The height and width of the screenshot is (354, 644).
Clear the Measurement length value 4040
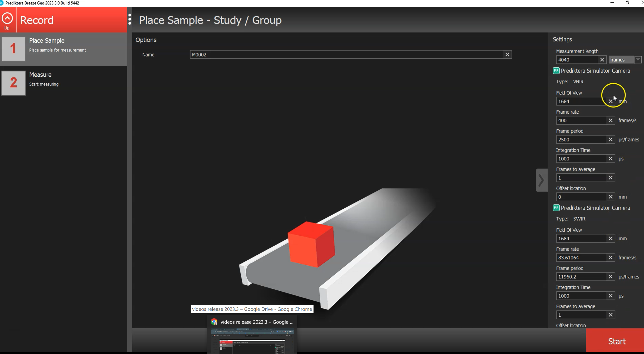(x=602, y=60)
